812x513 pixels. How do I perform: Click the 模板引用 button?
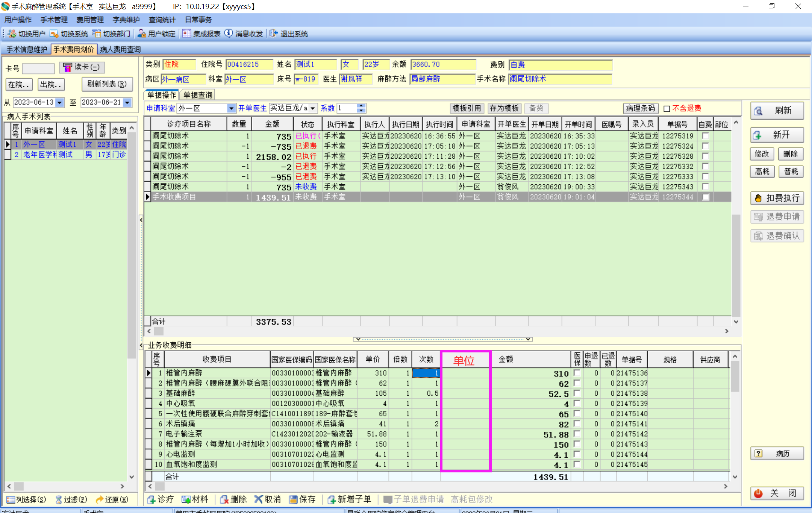click(x=467, y=108)
